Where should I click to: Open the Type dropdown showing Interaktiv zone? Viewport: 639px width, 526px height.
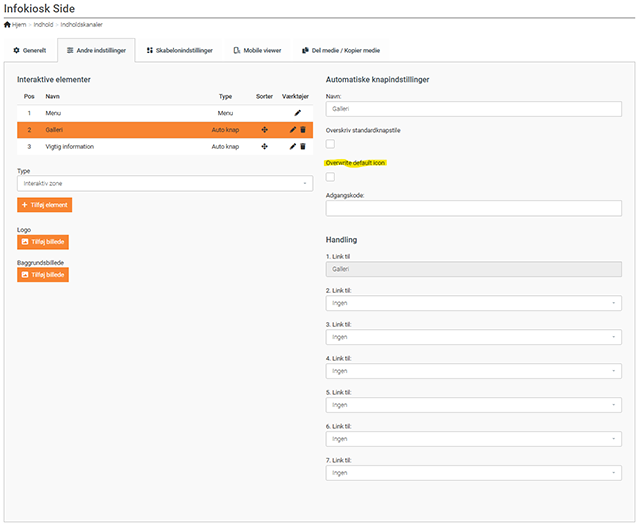(165, 184)
